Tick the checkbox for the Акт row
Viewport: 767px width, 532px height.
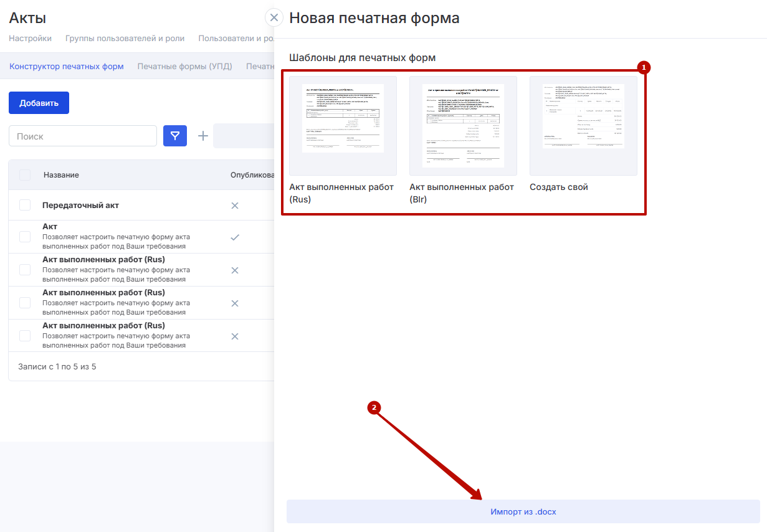[x=25, y=237]
